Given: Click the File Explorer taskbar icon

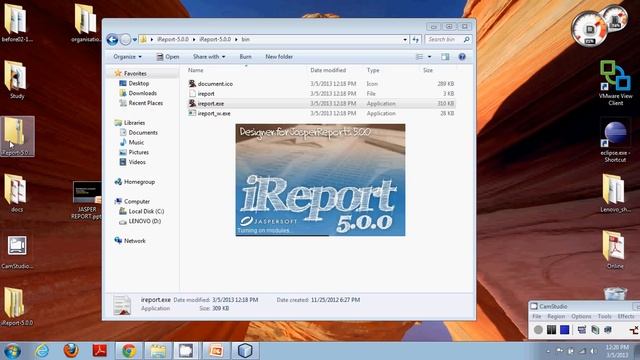Looking at the screenshot, I should click(x=158, y=351).
